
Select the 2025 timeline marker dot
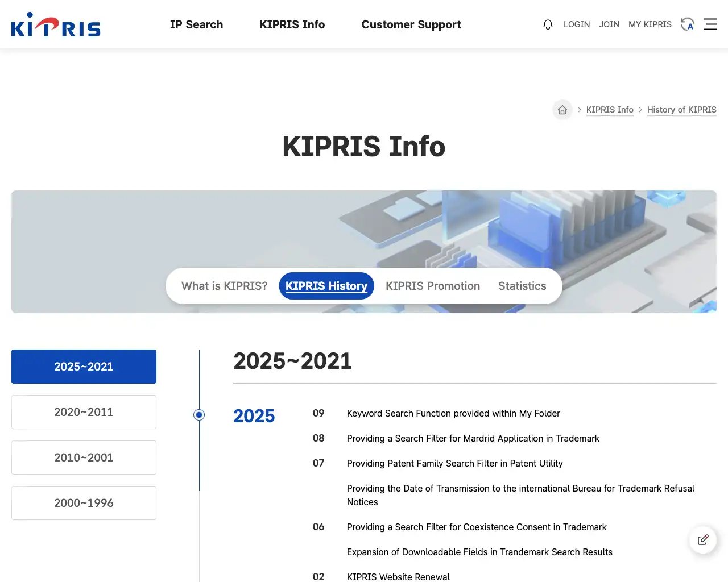coord(199,415)
